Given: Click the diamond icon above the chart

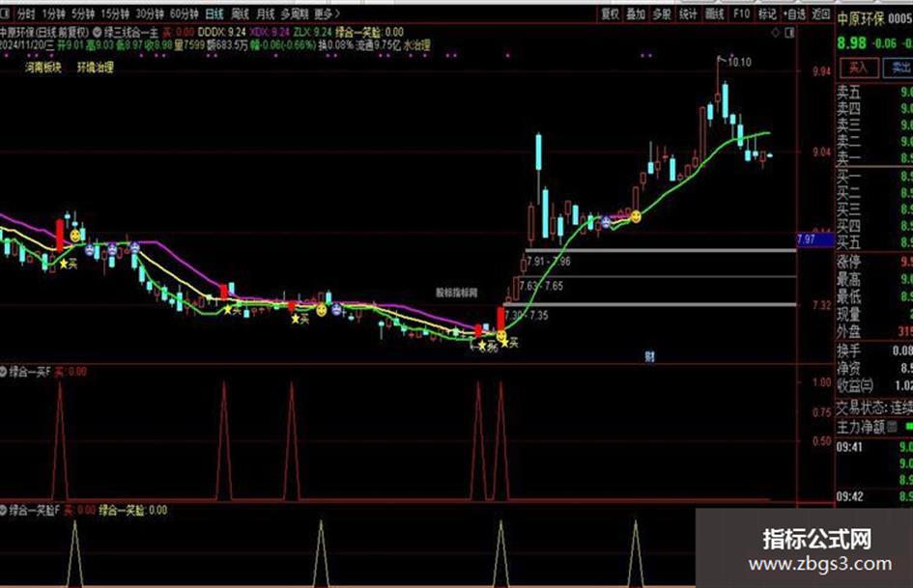Looking at the screenshot, I should coord(775,33).
